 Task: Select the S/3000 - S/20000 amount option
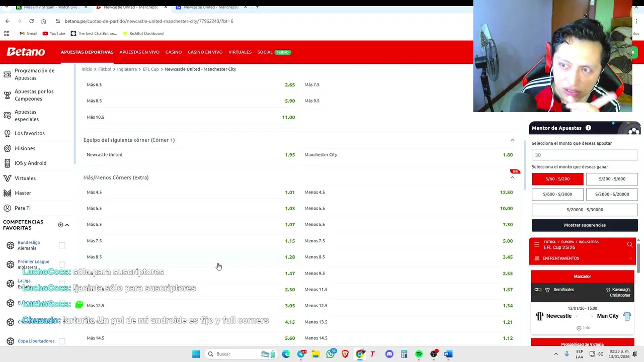click(612, 194)
